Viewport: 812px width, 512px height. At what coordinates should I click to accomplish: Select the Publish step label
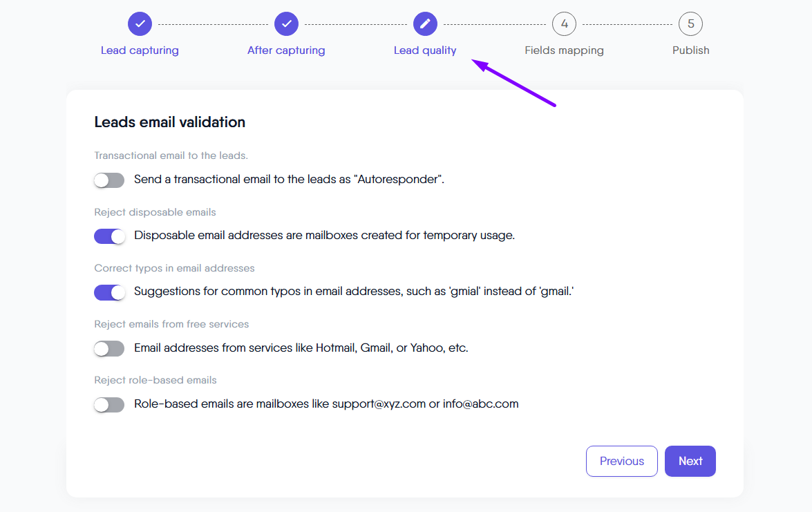click(690, 50)
